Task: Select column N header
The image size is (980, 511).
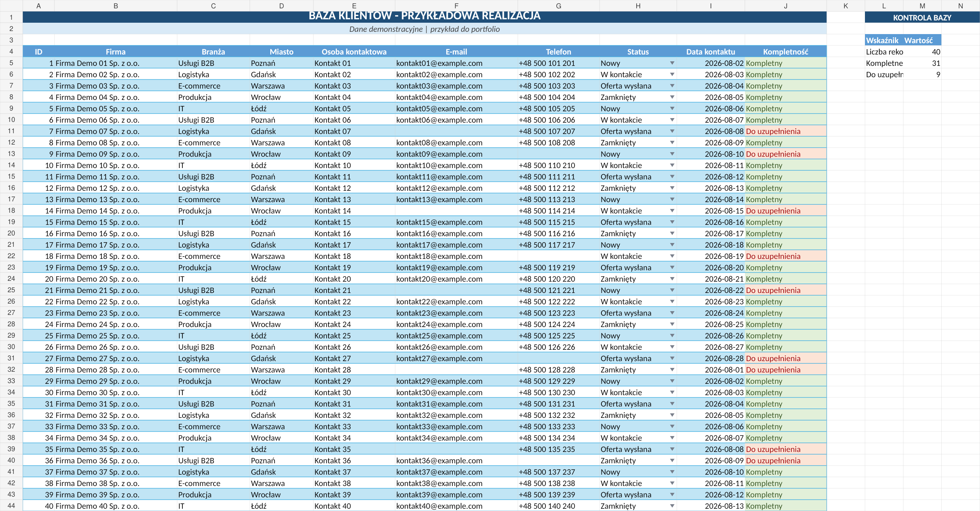Action: (961, 6)
